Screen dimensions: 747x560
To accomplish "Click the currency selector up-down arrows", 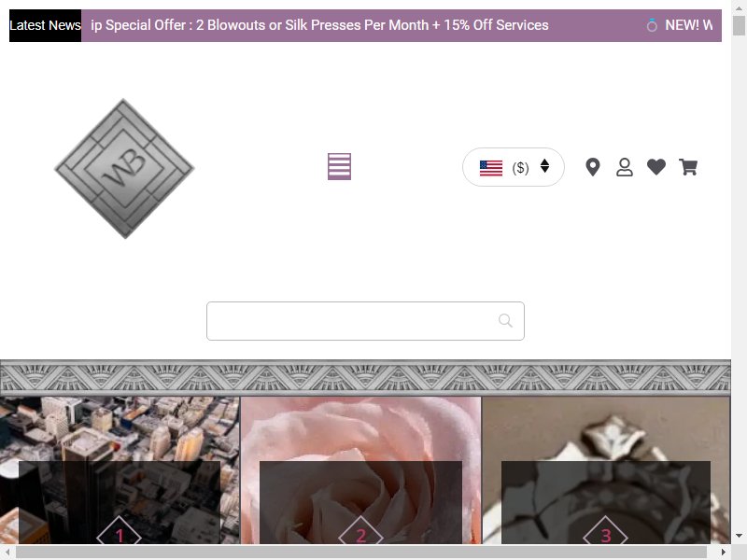I will tap(545, 166).
